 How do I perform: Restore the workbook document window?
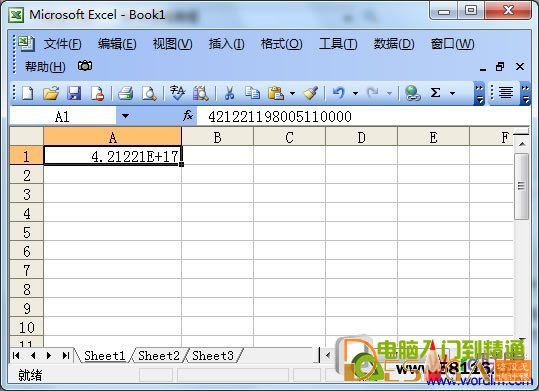[x=500, y=66]
